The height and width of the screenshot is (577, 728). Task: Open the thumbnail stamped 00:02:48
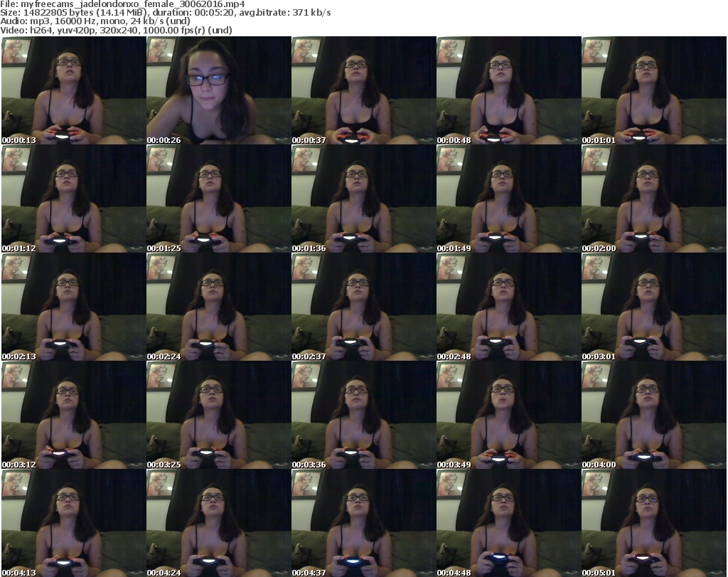click(509, 307)
